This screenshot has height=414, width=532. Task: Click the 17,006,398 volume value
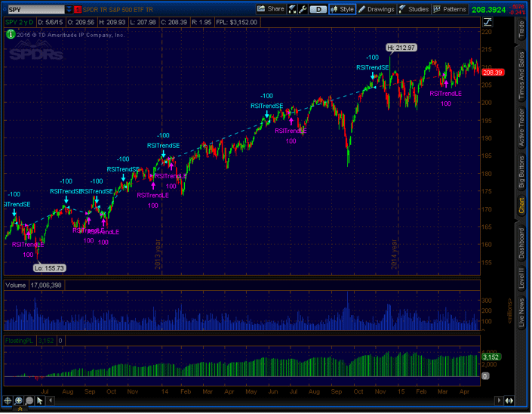pyautogui.click(x=46, y=286)
